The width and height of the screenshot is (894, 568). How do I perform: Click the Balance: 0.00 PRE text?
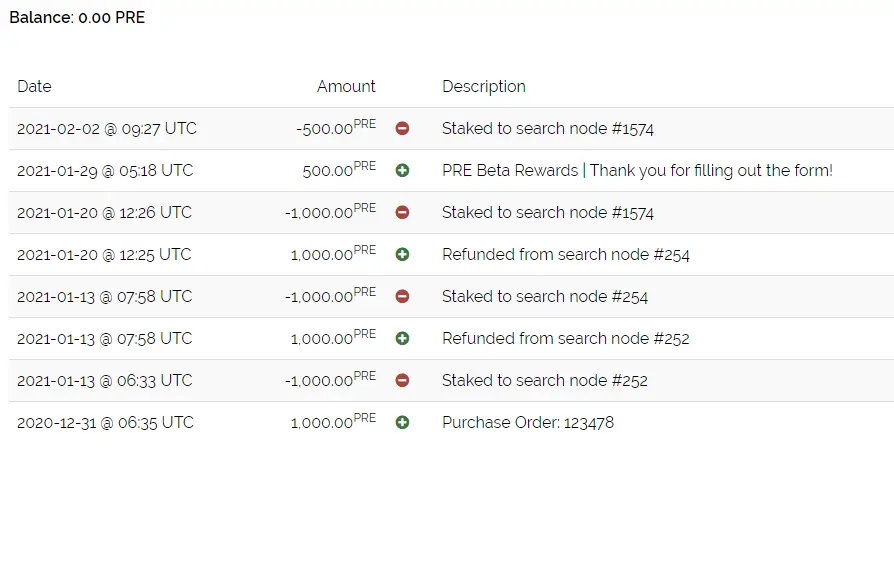77,18
